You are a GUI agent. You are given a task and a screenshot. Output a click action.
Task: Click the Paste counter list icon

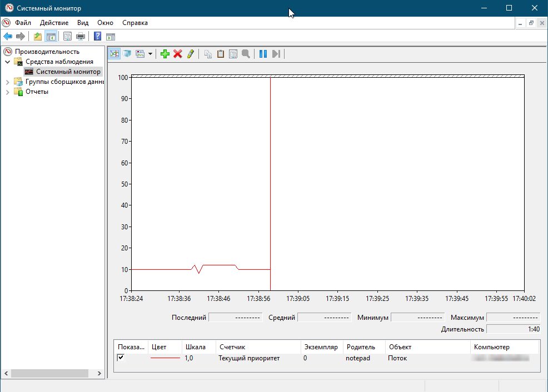click(221, 54)
